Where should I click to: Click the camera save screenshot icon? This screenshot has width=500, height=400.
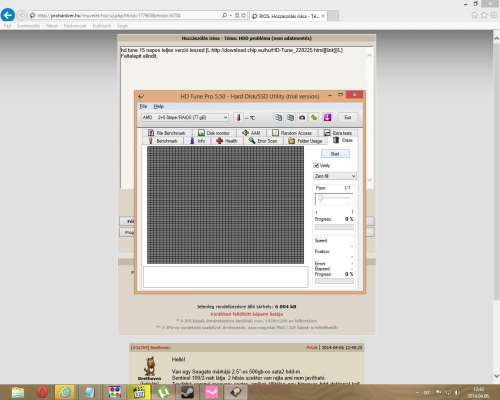pos(302,117)
